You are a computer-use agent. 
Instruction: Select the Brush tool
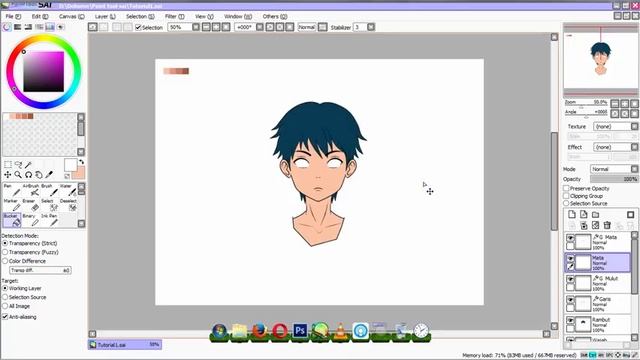49,190
